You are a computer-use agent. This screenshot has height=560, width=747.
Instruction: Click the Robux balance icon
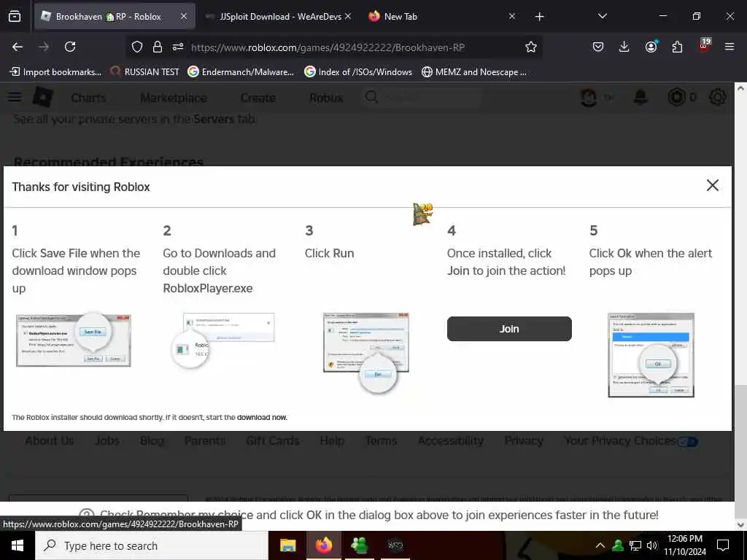[676, 97]
